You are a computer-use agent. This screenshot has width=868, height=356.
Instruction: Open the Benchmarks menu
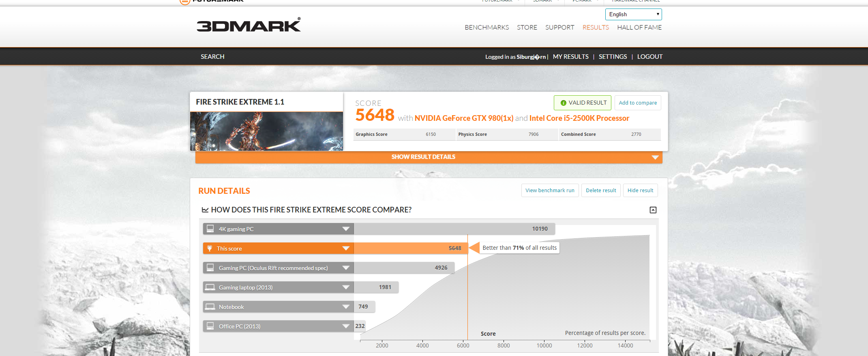coord(487,28)
